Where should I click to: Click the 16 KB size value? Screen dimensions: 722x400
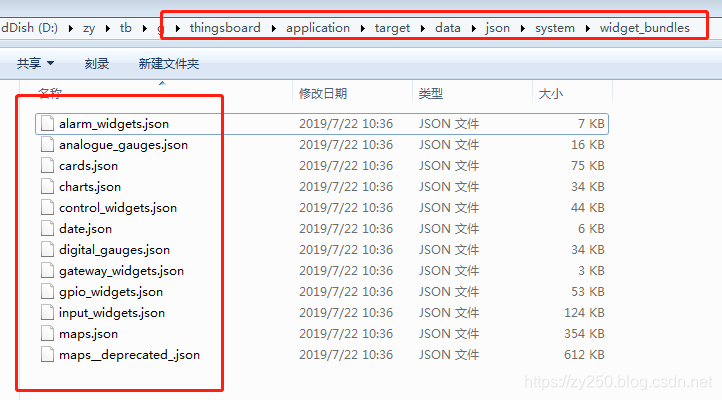coord(588,145)
